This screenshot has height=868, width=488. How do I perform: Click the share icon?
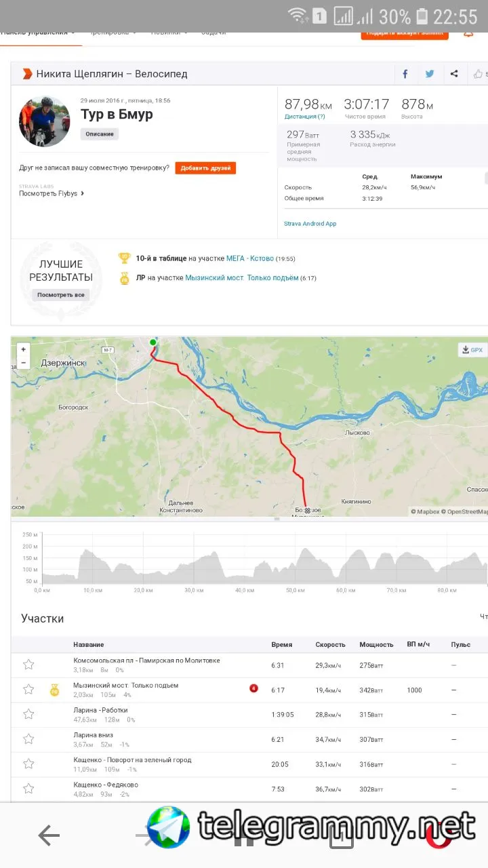454,74
